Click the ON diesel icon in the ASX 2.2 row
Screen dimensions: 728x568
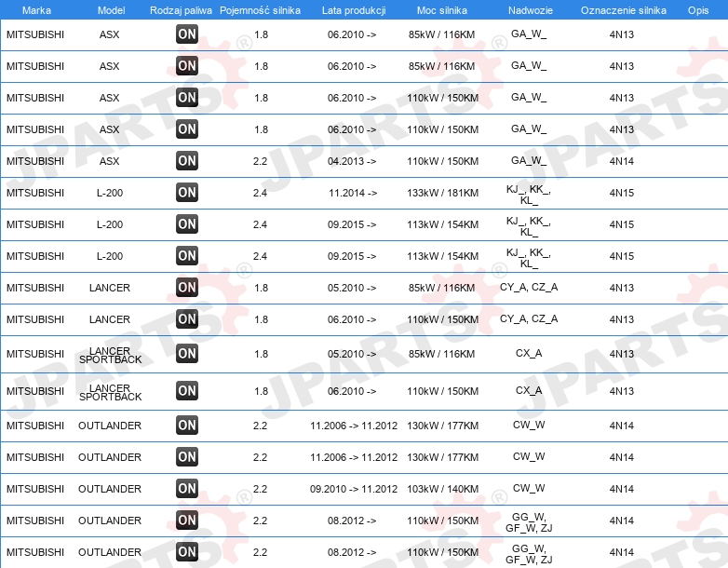pyautogui.click(x=187, y=161)
